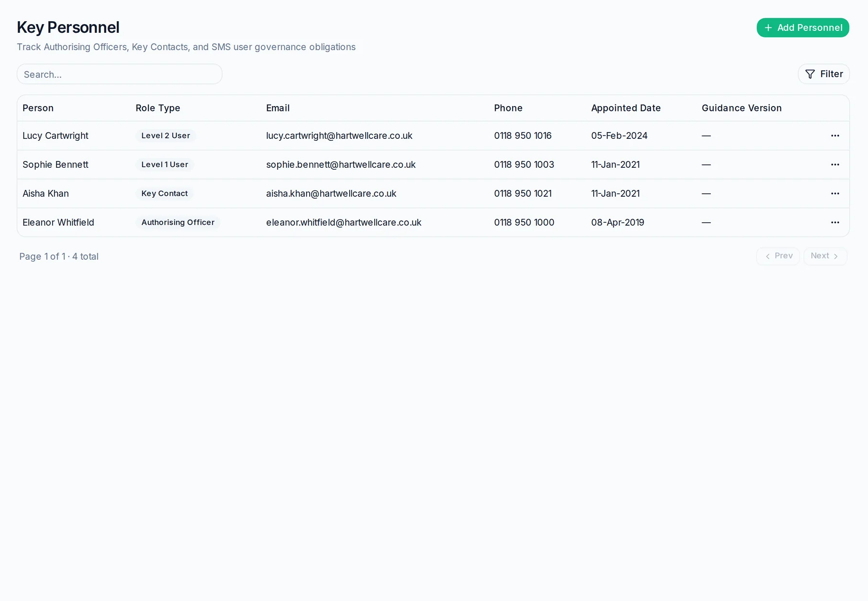Click phone number 0118 950 1021
The width and height of the screenshot is (868, 601).
[x=523, y=194]
